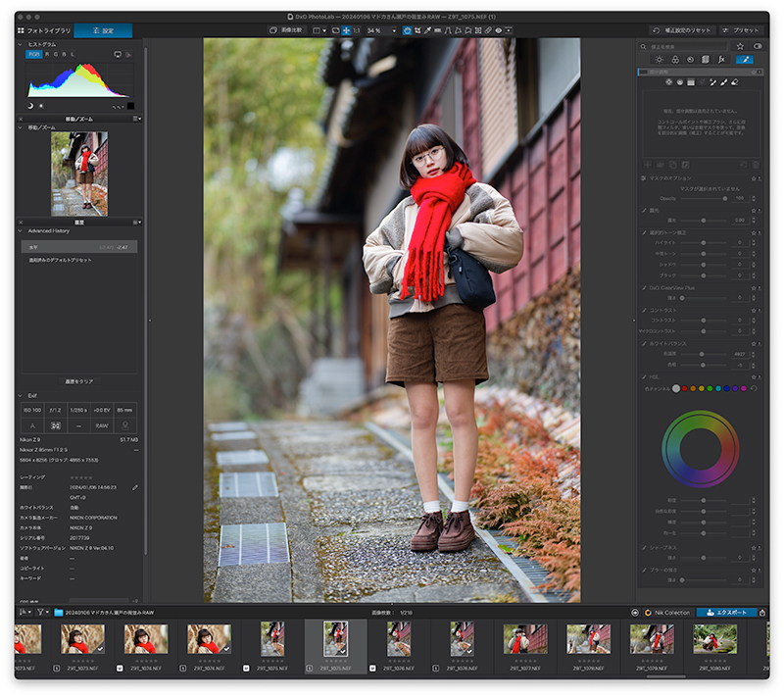Click the 修正を検索 search field
784x697 pixels.
point(683,46)
